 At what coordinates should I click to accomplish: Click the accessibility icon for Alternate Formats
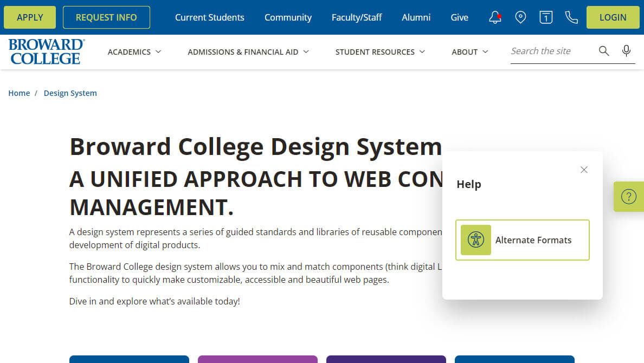tap(475, 240)
